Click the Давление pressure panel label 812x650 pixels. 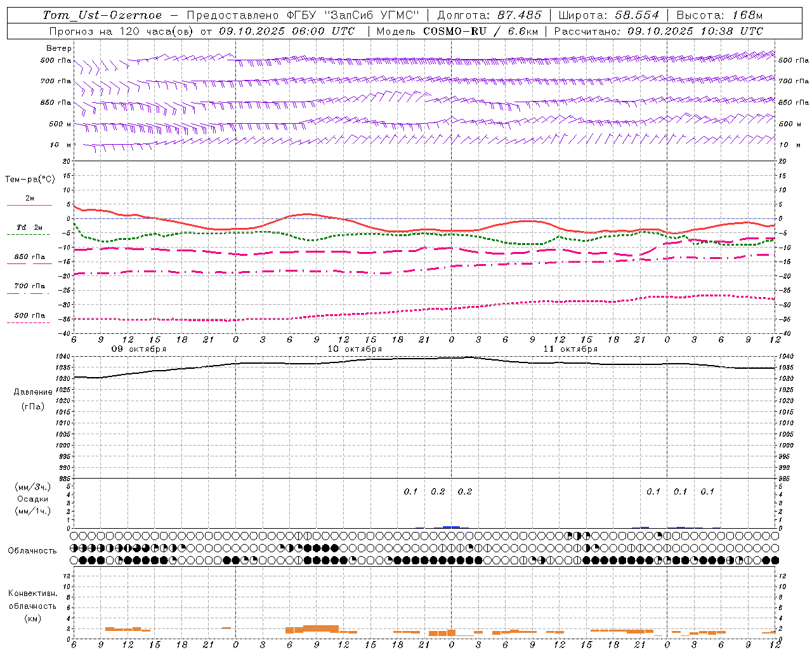[32, 392]
